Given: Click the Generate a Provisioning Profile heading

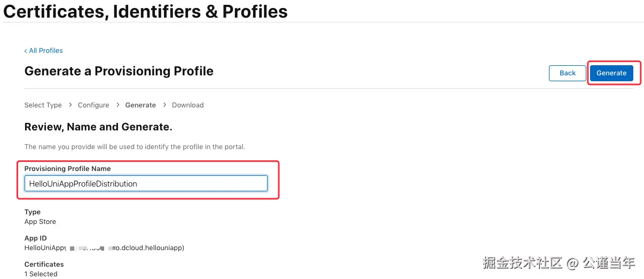Looking at the screenshot, I should point(119,71).
